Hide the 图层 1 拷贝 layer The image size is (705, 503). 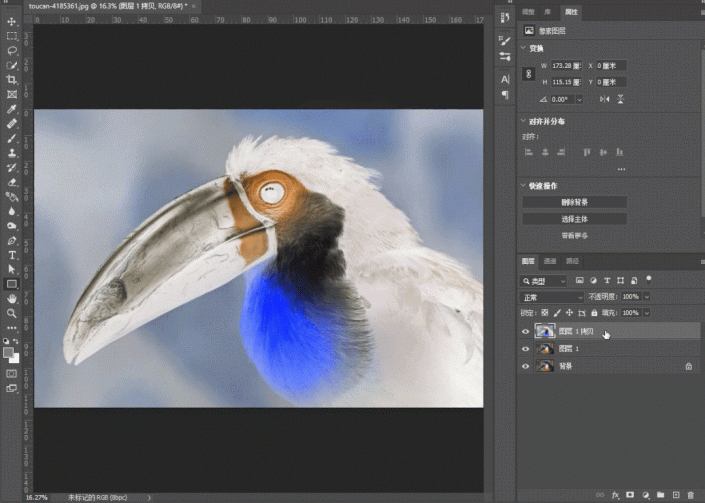[526, 332]
